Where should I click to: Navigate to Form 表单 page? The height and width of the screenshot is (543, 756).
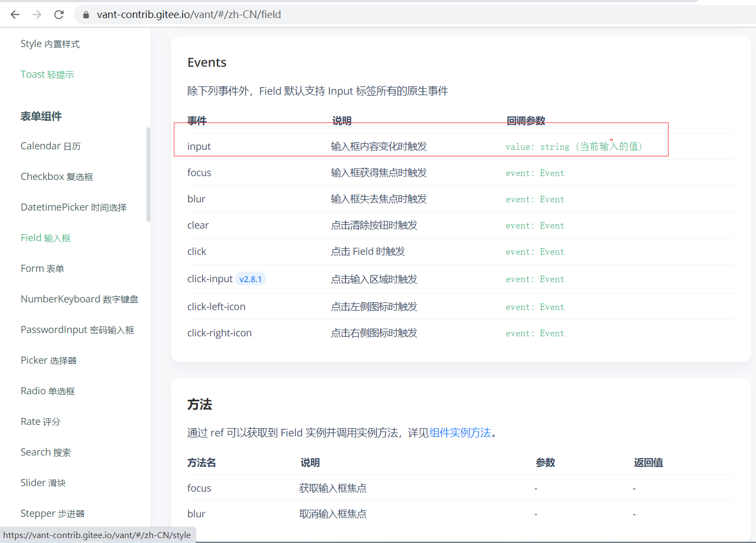click(x=42, y=268)
